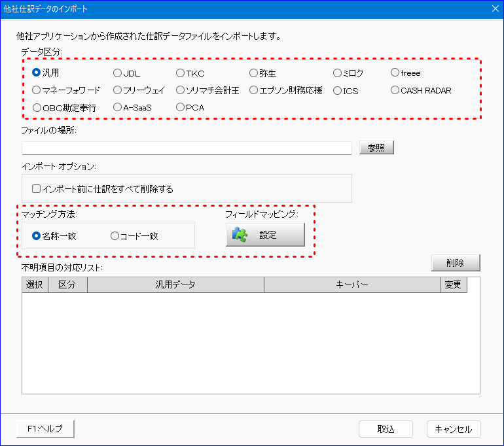Click the キーパー column header

[x=352, y=285]
